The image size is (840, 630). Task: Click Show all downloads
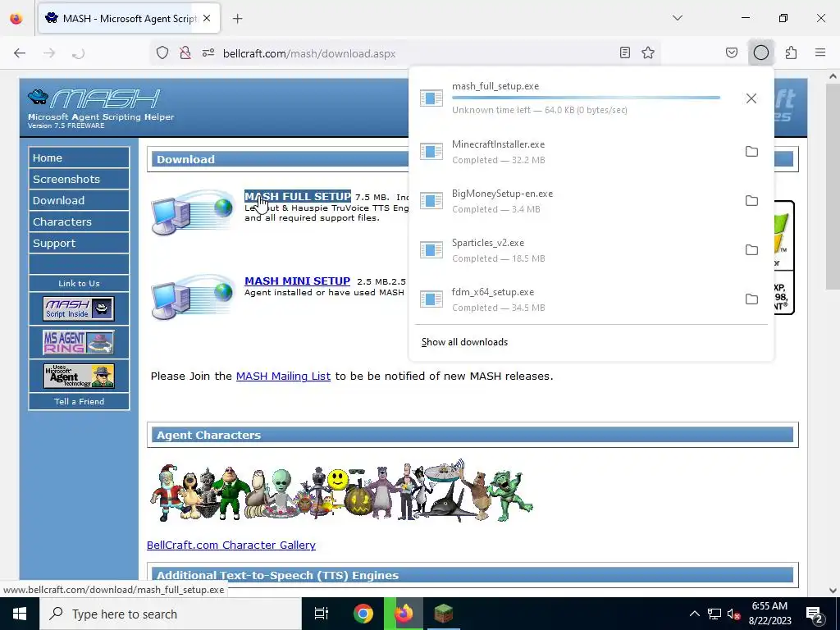(x=464, y=342)
